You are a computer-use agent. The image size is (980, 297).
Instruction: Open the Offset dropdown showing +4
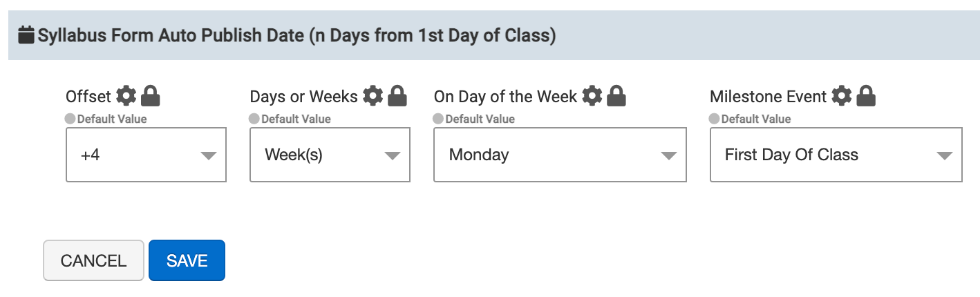(146, 155)
